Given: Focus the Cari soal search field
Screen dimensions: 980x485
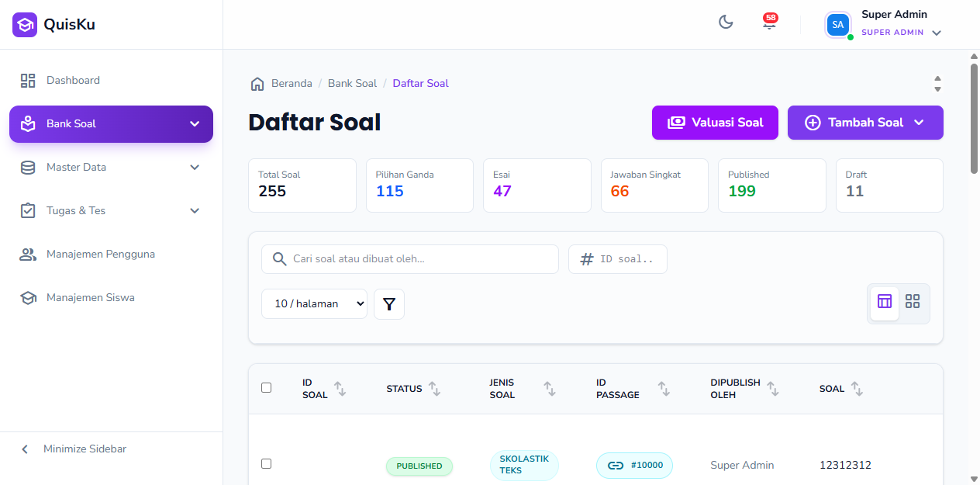Looking at the screenshot, I should coord(410,259).
